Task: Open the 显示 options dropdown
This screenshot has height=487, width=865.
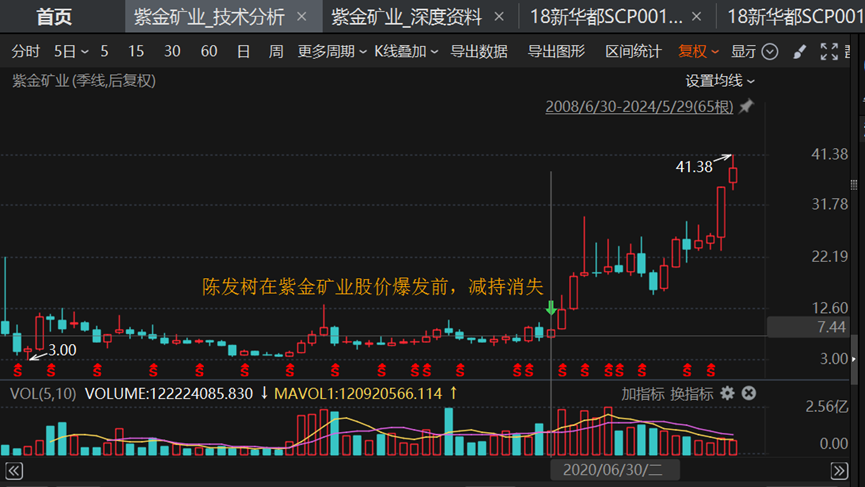Action: [x=754, y=51]
